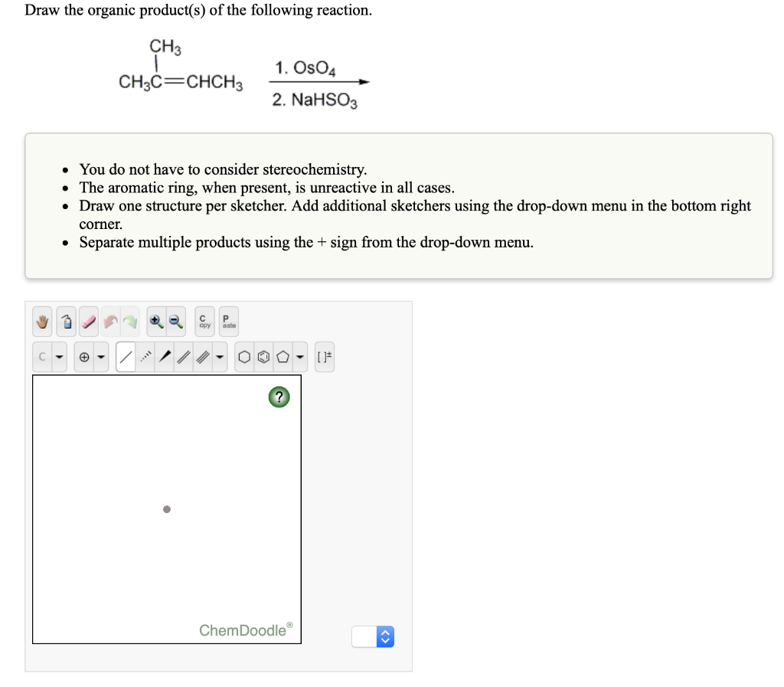Click the Copy button

pyautogui.click(x=203, y=322)
